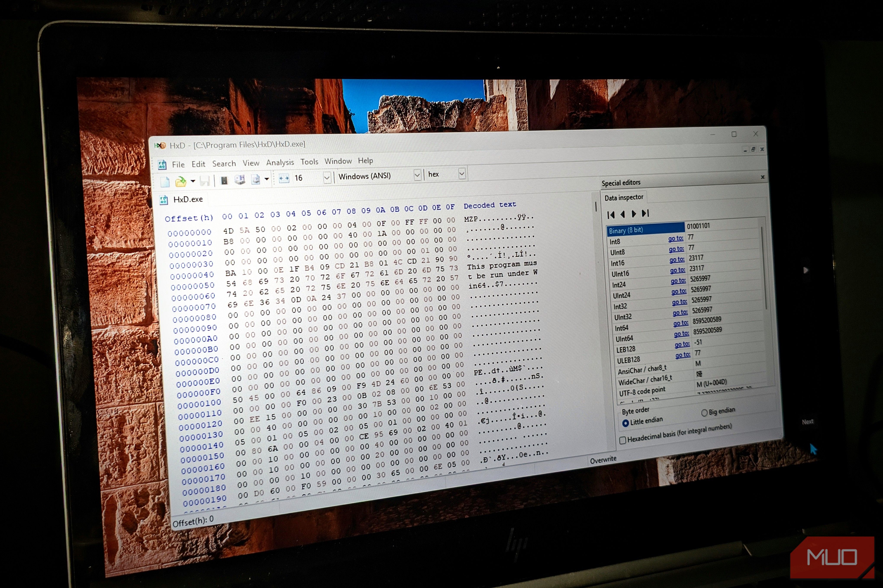Expand the Open file dropdown arrow
This screenshot has height=588, width=883.
(x=193, y=181)
